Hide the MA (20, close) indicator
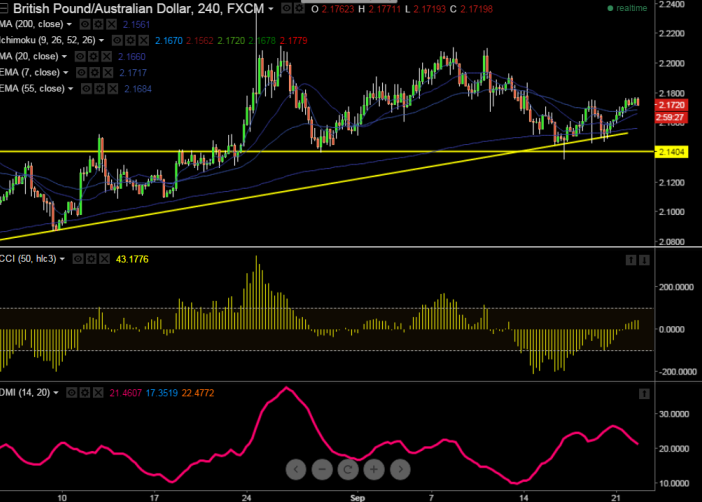 pyautogui.click(x=80, y=56)
